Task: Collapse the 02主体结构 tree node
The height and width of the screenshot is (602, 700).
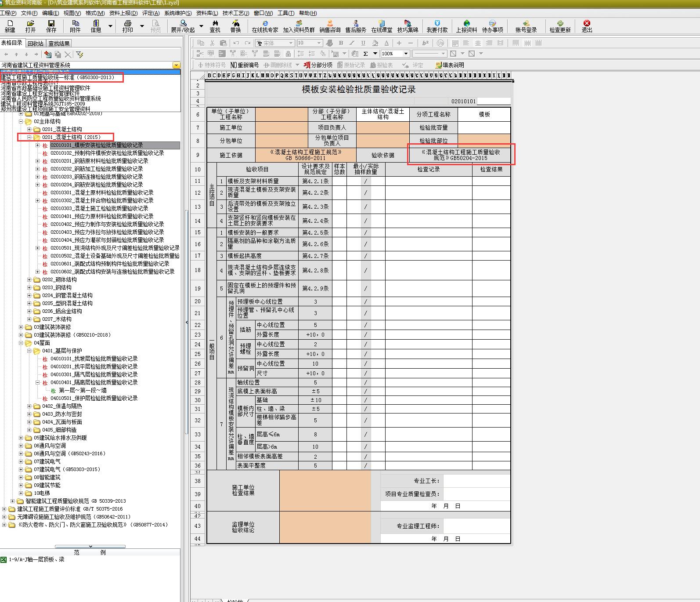Action: click(x=21, y=121)
